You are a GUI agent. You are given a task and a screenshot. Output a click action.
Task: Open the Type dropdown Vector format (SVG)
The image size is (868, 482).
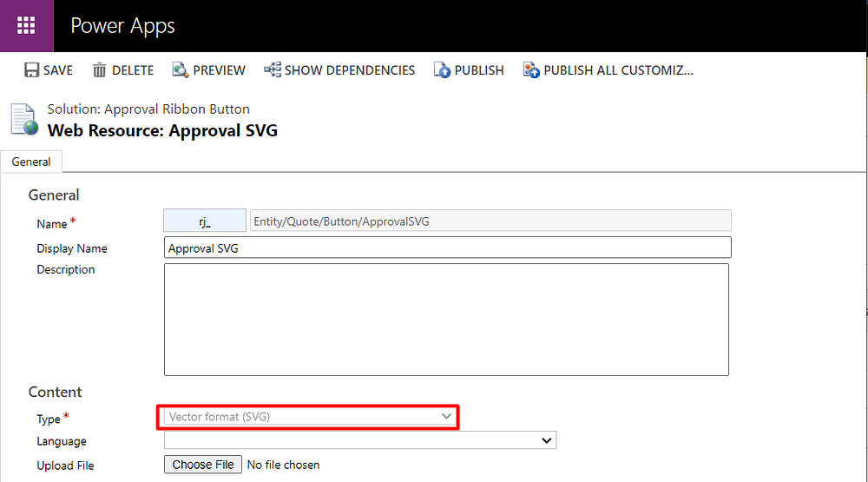pyautogui.click(x=308, y=417)
